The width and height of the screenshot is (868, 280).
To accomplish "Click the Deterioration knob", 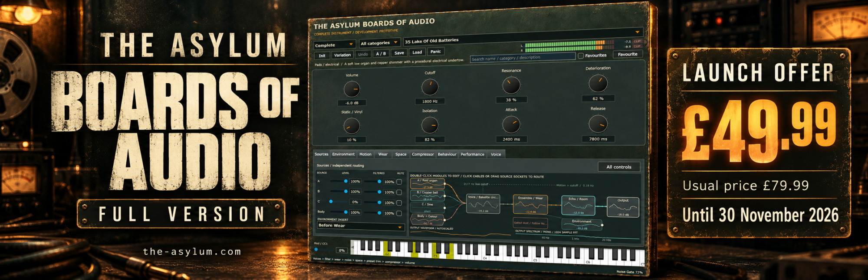I will click(598, 83).
